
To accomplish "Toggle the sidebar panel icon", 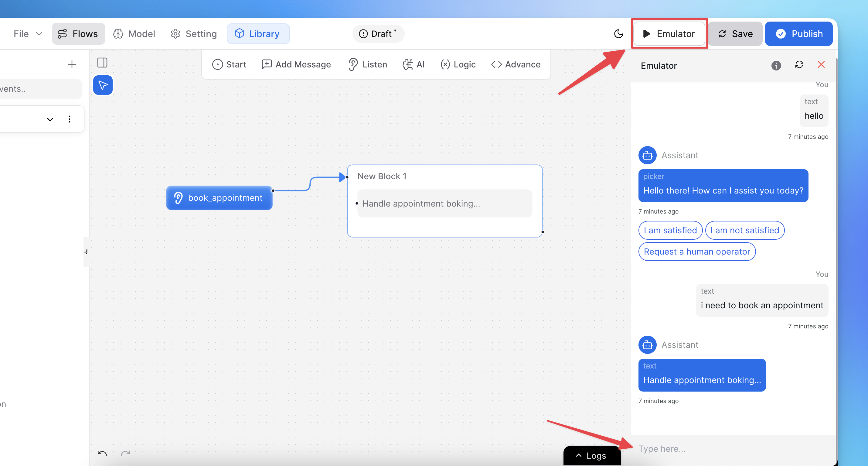I will [102, 63].
